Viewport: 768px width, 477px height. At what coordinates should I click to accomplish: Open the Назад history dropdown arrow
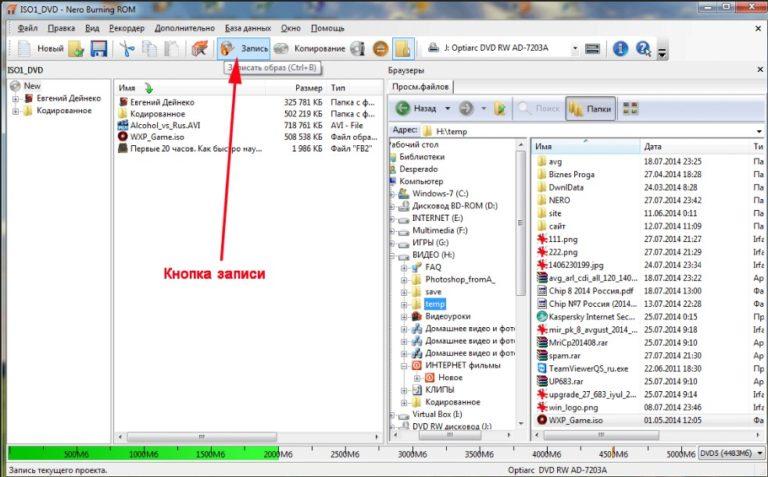pos(447,108)
